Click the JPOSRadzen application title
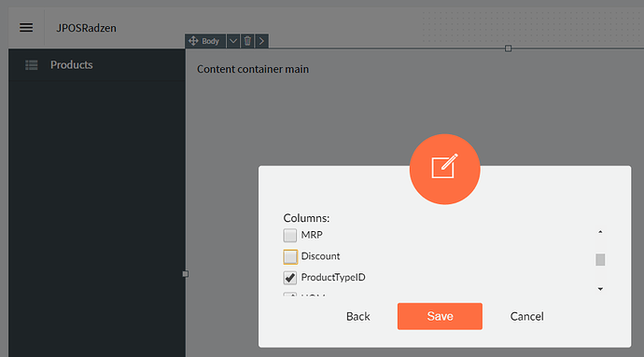 [x=86, y=28]
